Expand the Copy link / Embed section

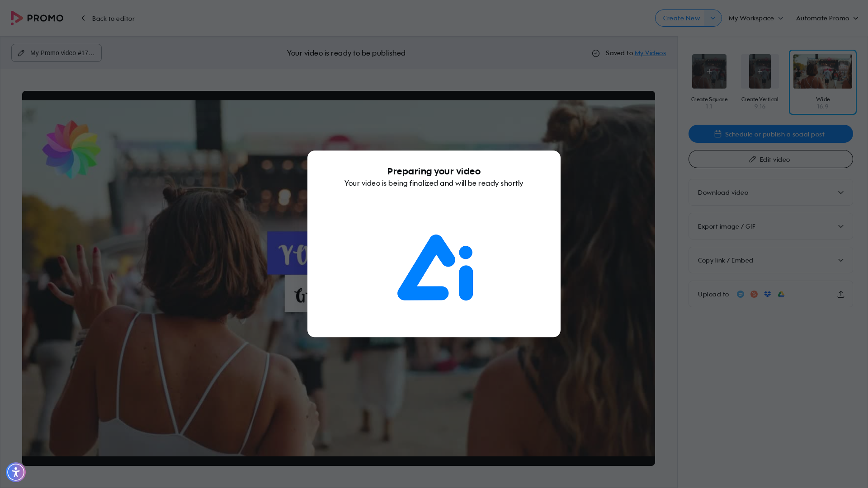tap(771, 260)
